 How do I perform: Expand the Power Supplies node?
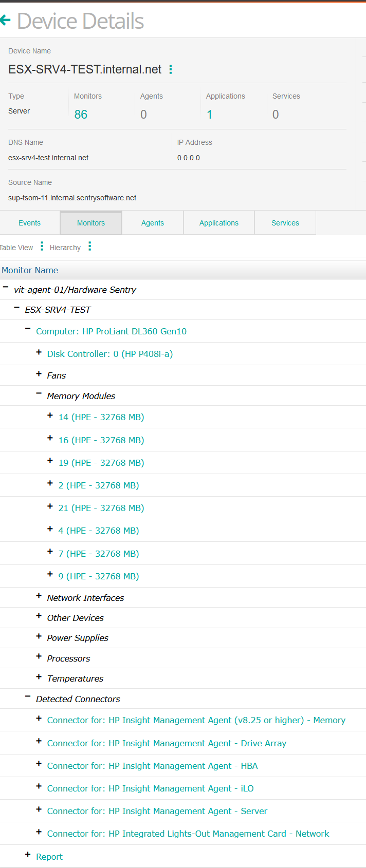(39, 636)
